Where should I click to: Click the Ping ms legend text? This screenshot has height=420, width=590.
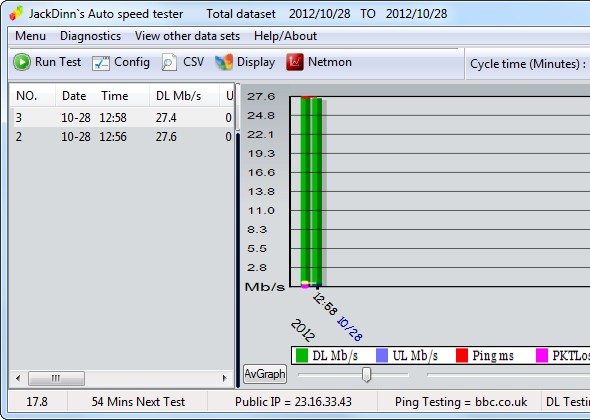[x=493, y=356]
